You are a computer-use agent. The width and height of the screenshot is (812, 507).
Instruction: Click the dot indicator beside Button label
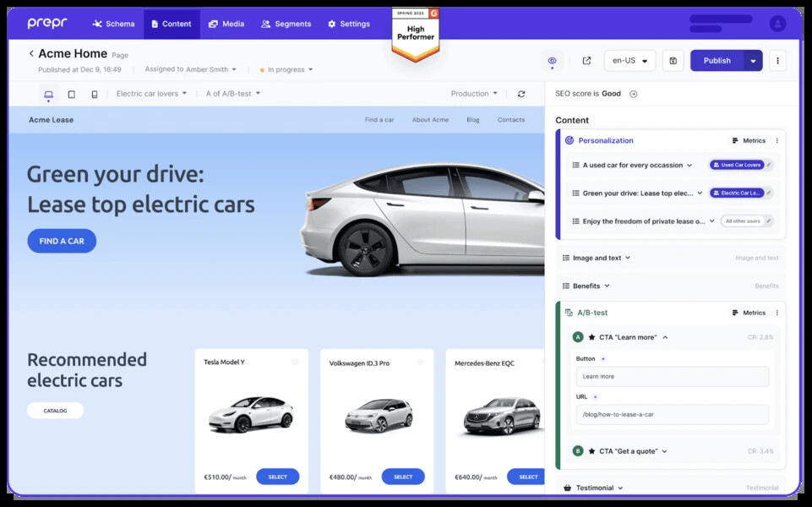click(602, 359)
